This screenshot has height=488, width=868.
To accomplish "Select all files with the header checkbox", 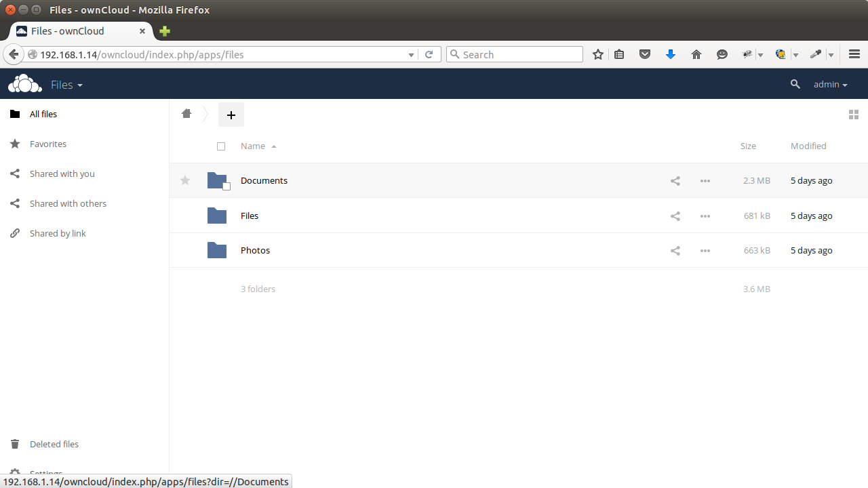I will click(x=221, y=146).
